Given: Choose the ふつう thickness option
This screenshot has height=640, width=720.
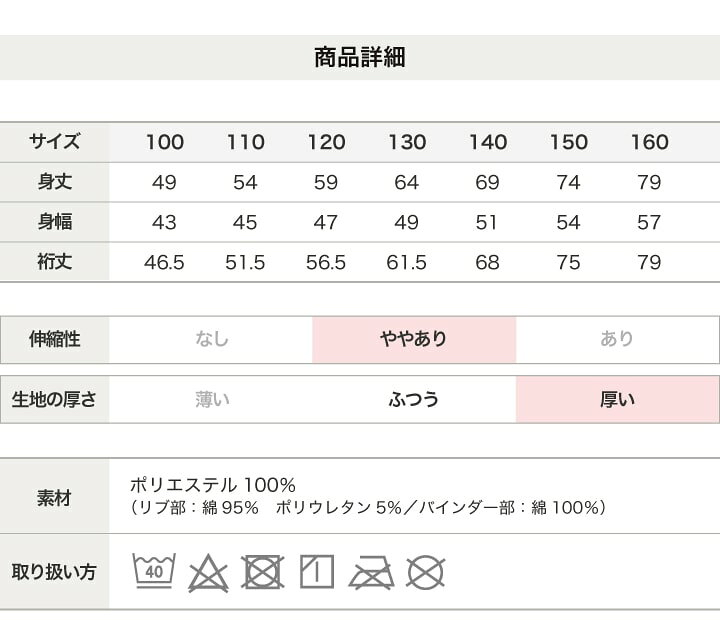Looking at the screenshot, I should (x=413, y=400).
